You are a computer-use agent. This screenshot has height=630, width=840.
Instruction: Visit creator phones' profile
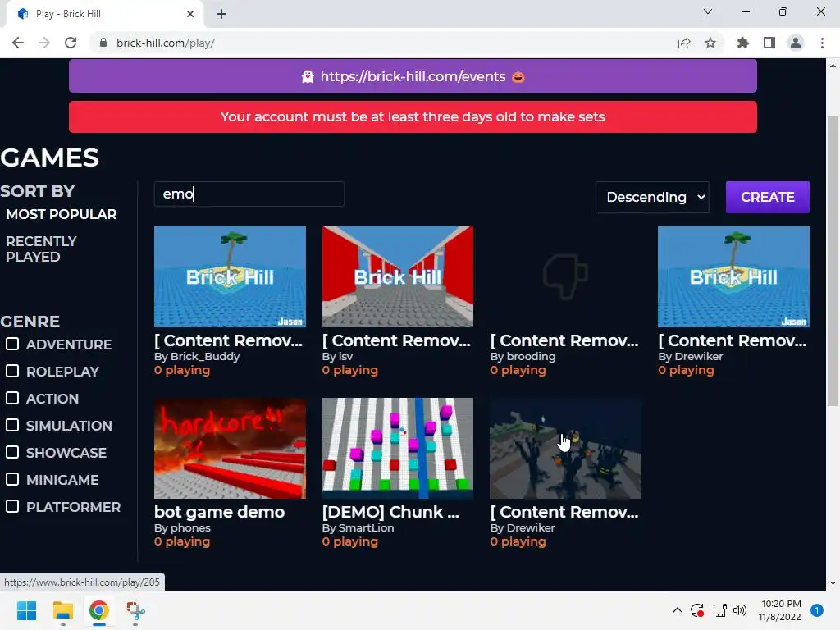pos(190,527)
